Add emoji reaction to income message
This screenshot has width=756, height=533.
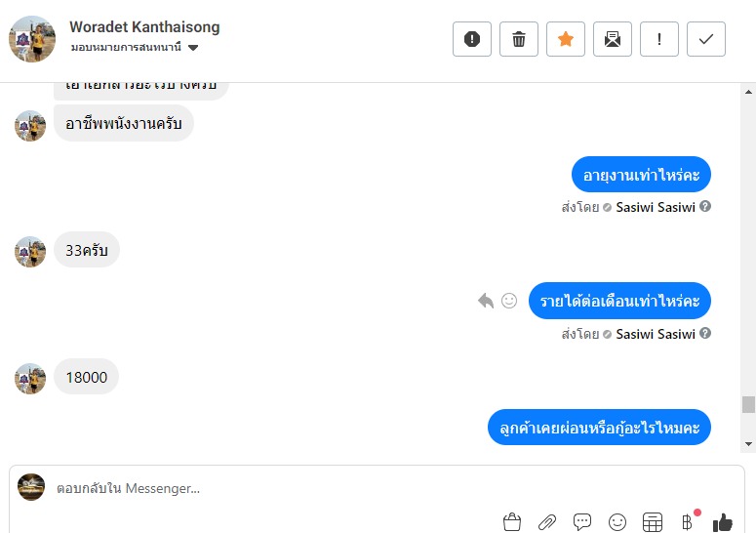pyautogui.click(x=509, y=301)
